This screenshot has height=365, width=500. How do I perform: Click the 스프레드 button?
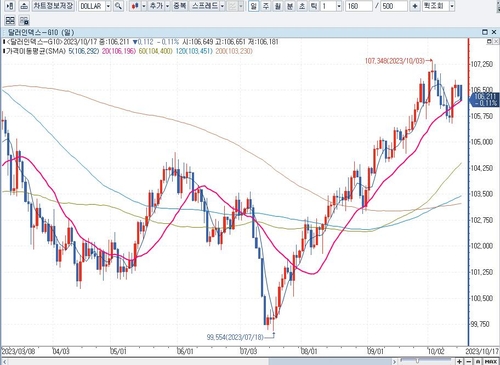[205, 6]
